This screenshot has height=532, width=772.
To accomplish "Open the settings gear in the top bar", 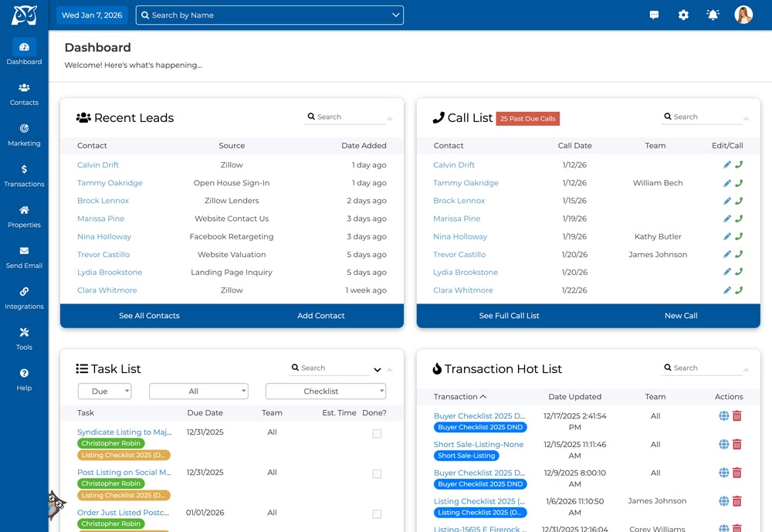I will (x=683, y=14).
